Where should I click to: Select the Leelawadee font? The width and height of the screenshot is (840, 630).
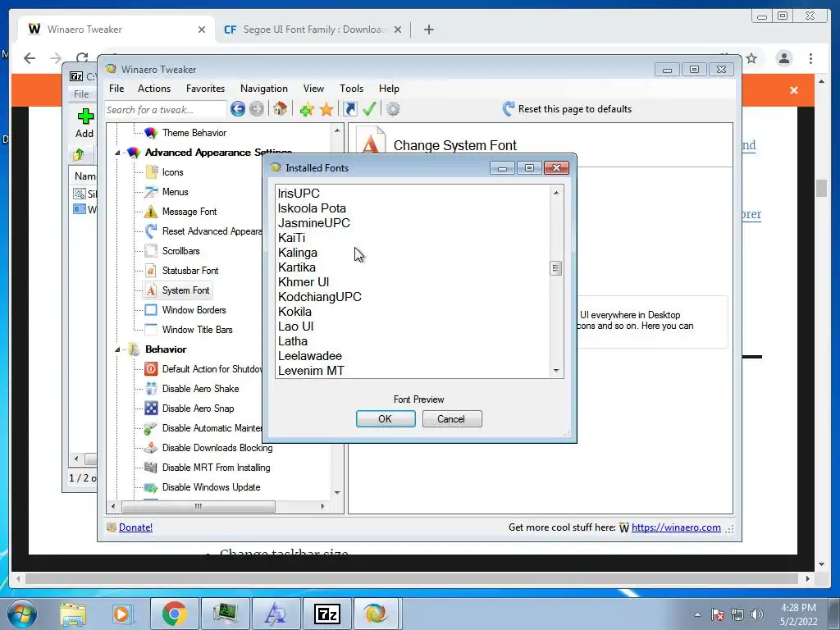(413, 356)
